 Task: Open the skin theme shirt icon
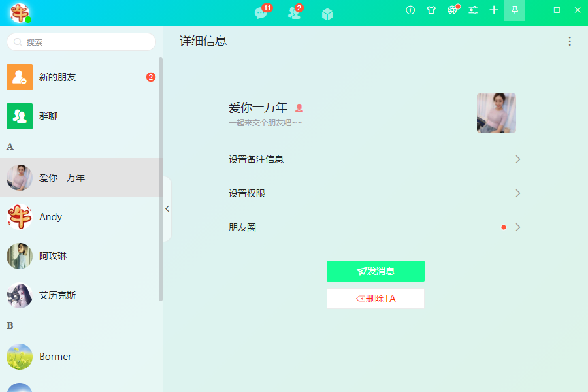click(431, 10)
